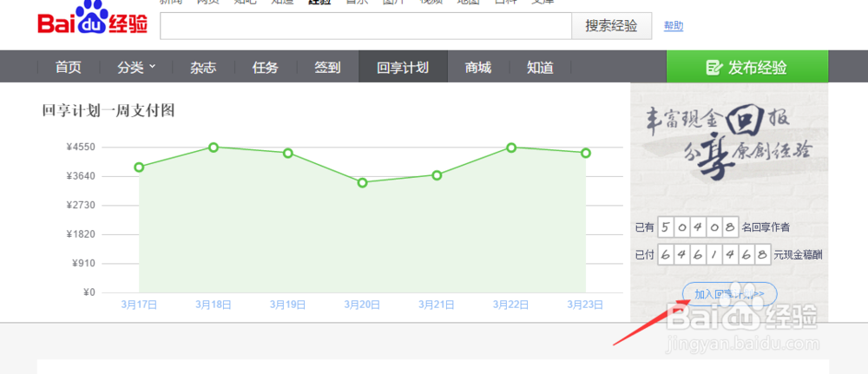Click the 3月20日 axis label
Image resolution: width=868 pixels, height=374 pixels.
click(x=362, y=305)
